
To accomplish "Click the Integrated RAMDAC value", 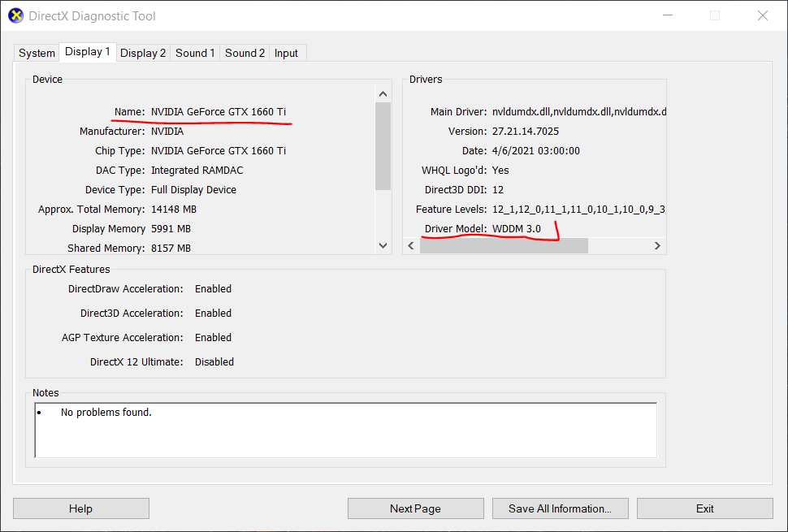I will point(197,171).
